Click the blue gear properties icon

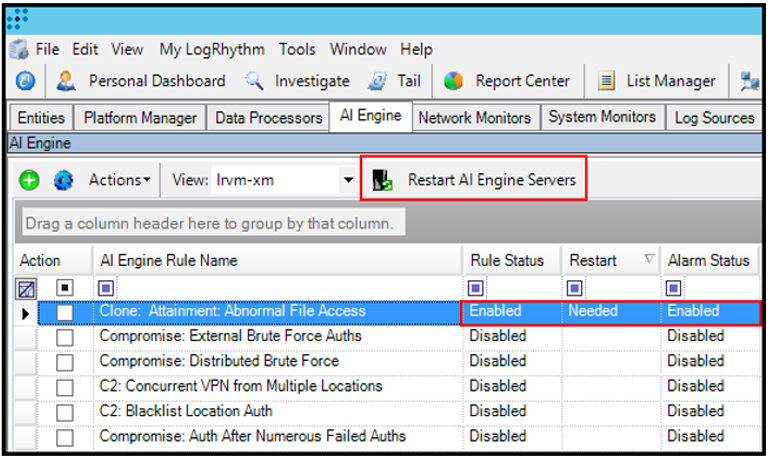pyautogui.click(x=63, y=180)
